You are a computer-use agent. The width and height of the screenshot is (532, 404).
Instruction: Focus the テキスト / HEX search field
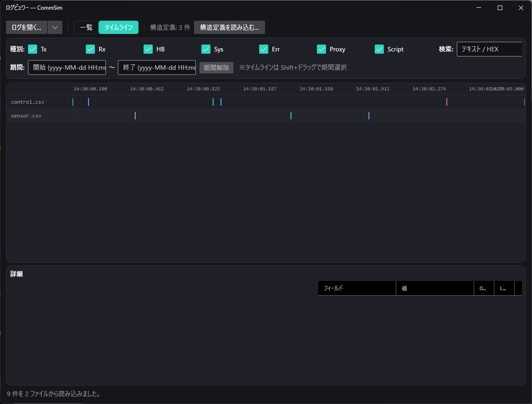489,49
